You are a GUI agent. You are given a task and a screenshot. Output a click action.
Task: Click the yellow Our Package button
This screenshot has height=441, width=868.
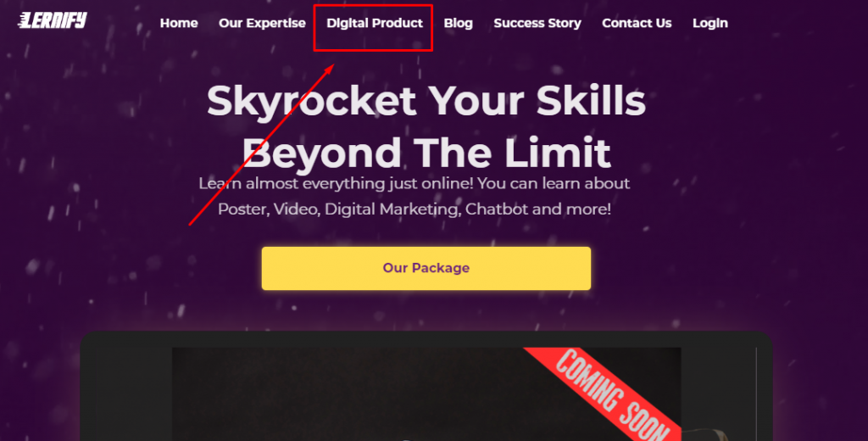(x=426, y=268)
